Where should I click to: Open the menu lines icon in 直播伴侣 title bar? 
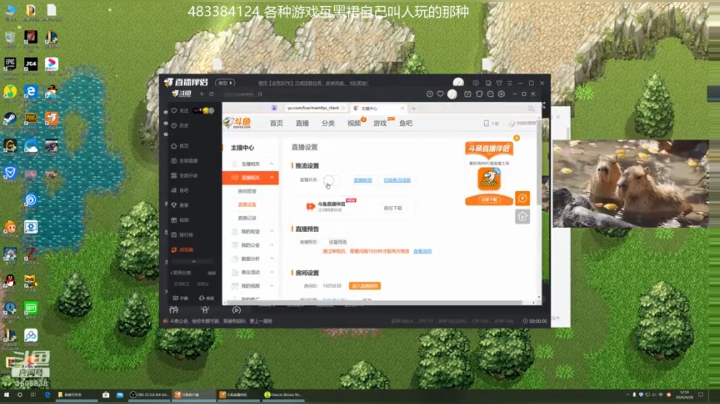(x=510, y=83)
